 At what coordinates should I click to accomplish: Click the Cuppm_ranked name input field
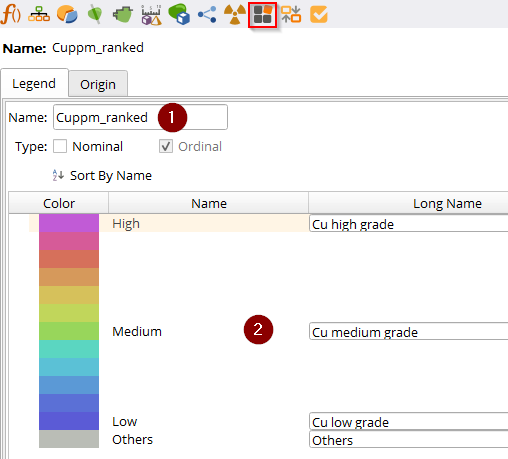pos(140,117)
